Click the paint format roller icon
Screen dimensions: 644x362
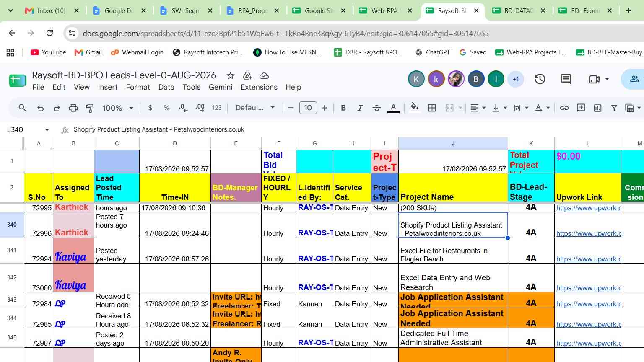89,108
